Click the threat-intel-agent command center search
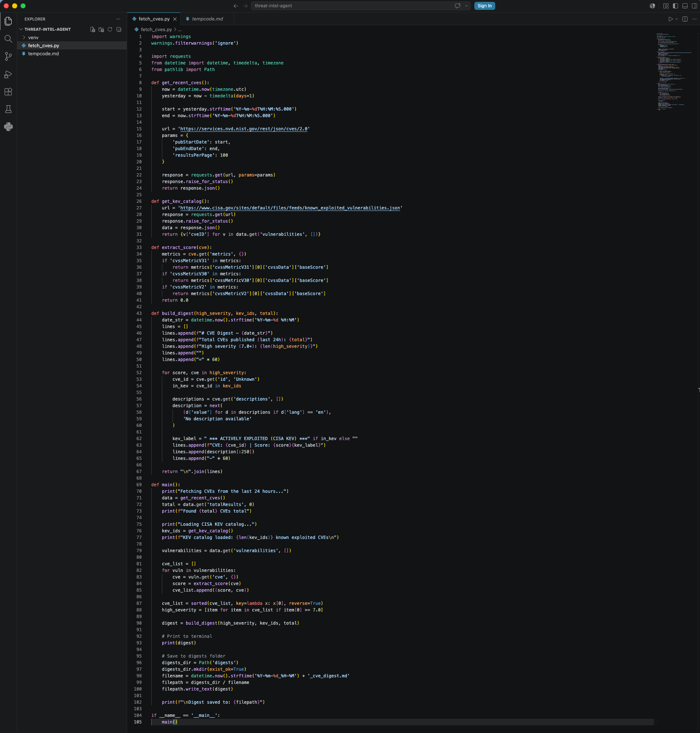The width and height of the screenshot is (700, 733). click(352, 6)
